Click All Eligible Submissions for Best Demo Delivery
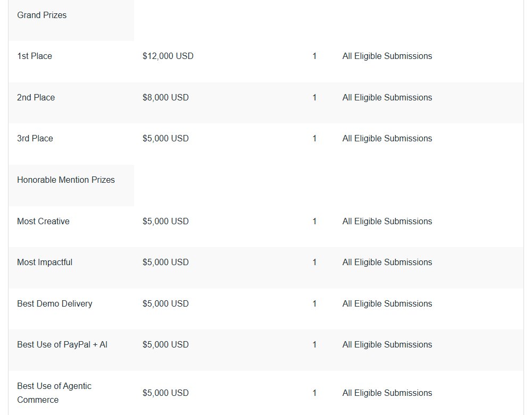Image resolution: width=532 pixels, height=415 pixels. tap(387, 303)
